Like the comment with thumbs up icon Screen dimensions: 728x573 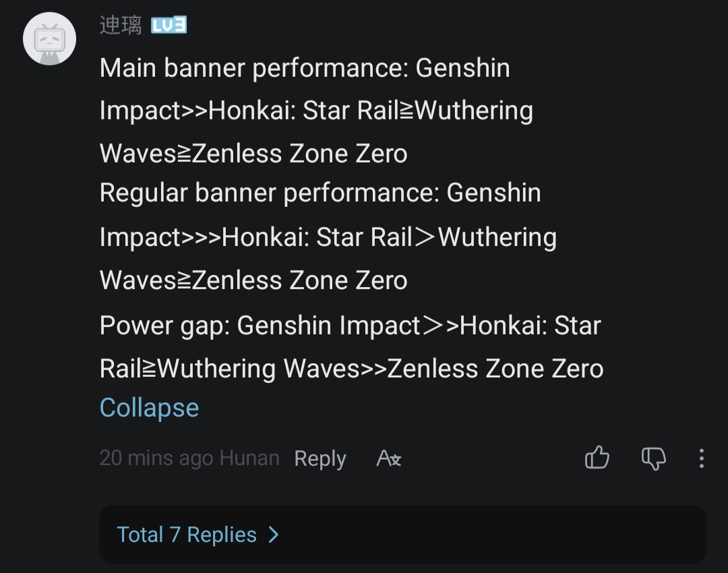(597, 458)
